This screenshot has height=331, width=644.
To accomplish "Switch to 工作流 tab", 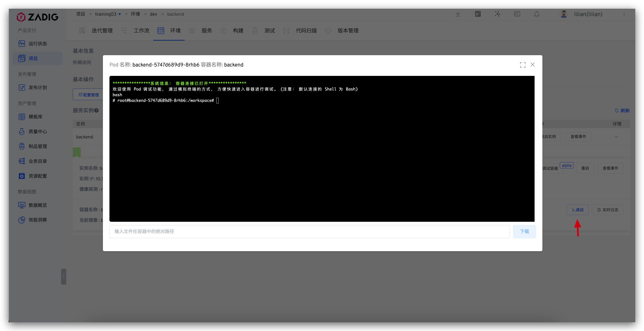I will tap(136, 31).
